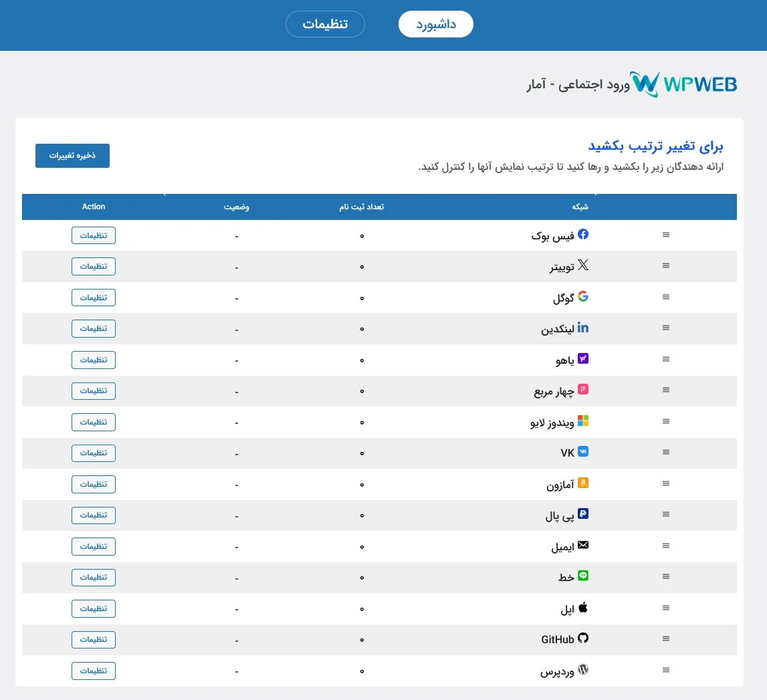Image resolution: width=767 pixels, height=700 pixels.
Task: Click drag handle of اپل row
Action: (666, 608)
